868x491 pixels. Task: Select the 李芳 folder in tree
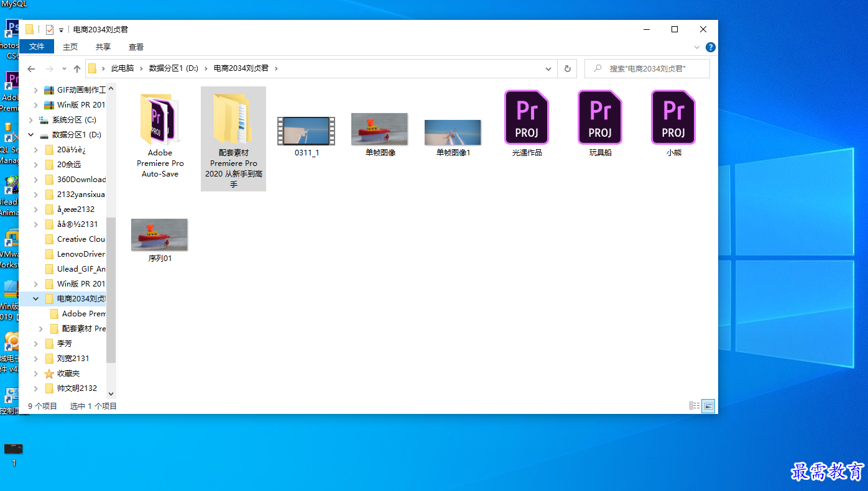point(58,344)
